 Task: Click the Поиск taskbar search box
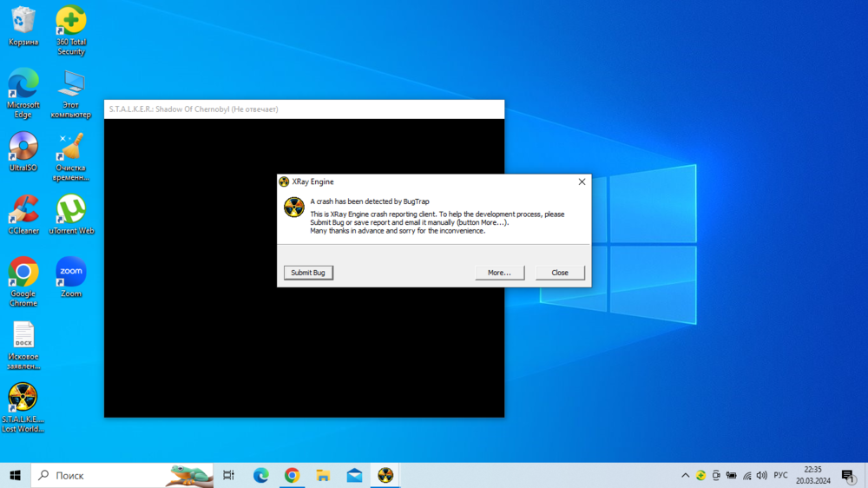122,475
